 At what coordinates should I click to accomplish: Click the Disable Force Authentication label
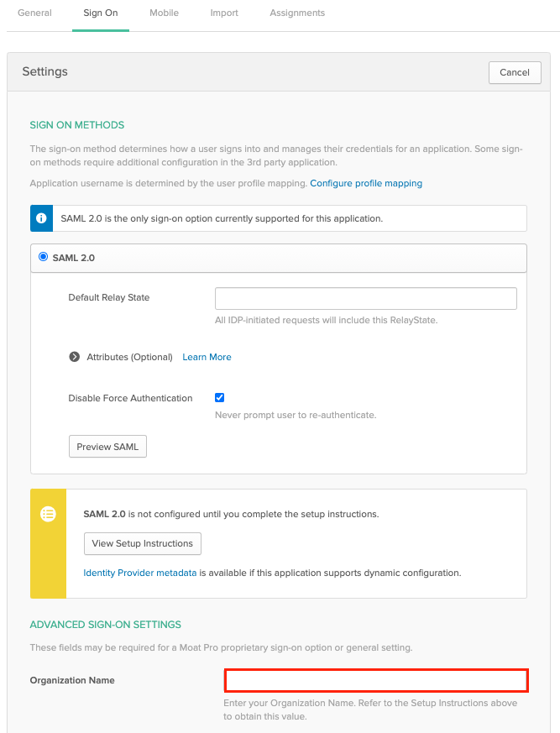click(x=130, y=398)
